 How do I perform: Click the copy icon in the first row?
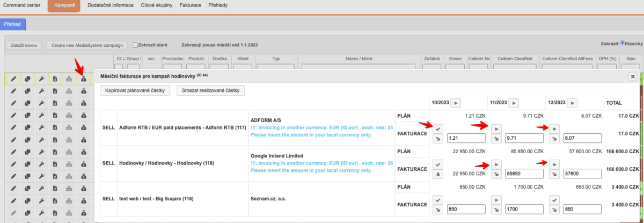[x=27, y=79]
